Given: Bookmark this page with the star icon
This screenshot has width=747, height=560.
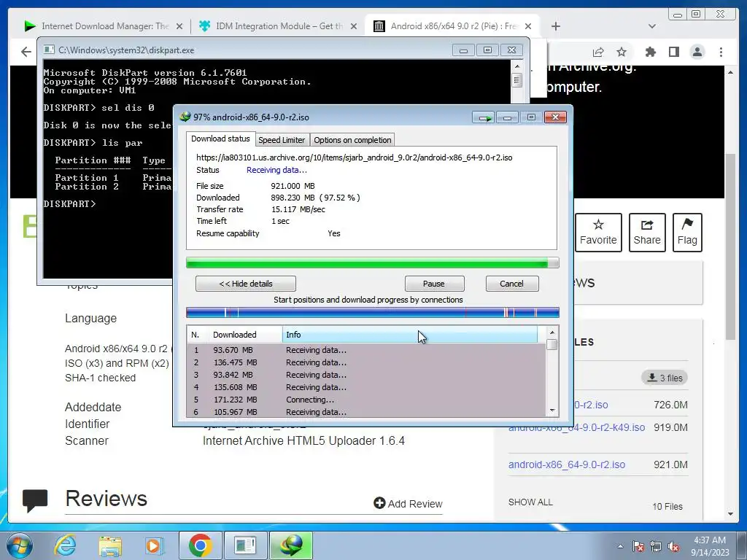Looking at the screenshot, I should 622,52.
